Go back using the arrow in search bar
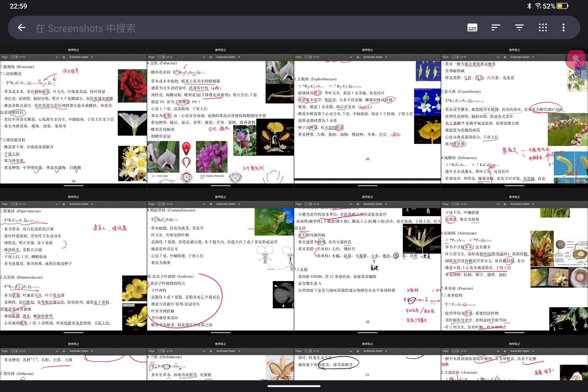 pos(22,27)
